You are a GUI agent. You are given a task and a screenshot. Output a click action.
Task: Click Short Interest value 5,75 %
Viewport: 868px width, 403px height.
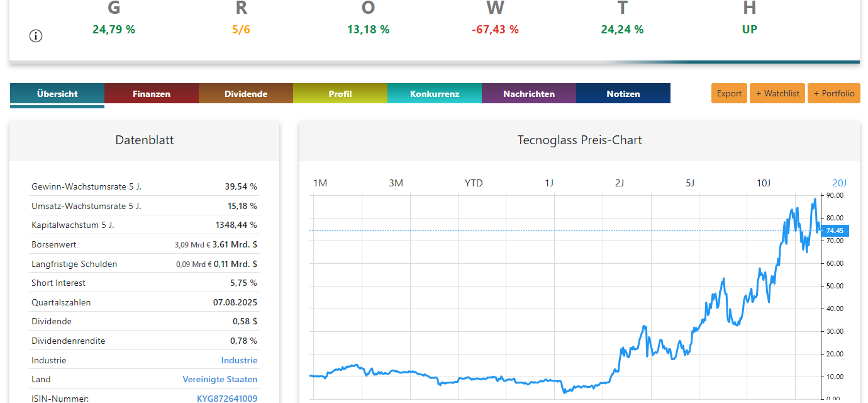click(243, 283)
